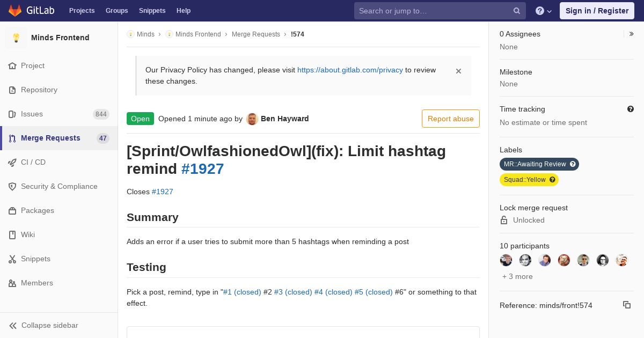644x338 pixels.
Task: Click the GitLab fox logo
Action: (15, 11)
